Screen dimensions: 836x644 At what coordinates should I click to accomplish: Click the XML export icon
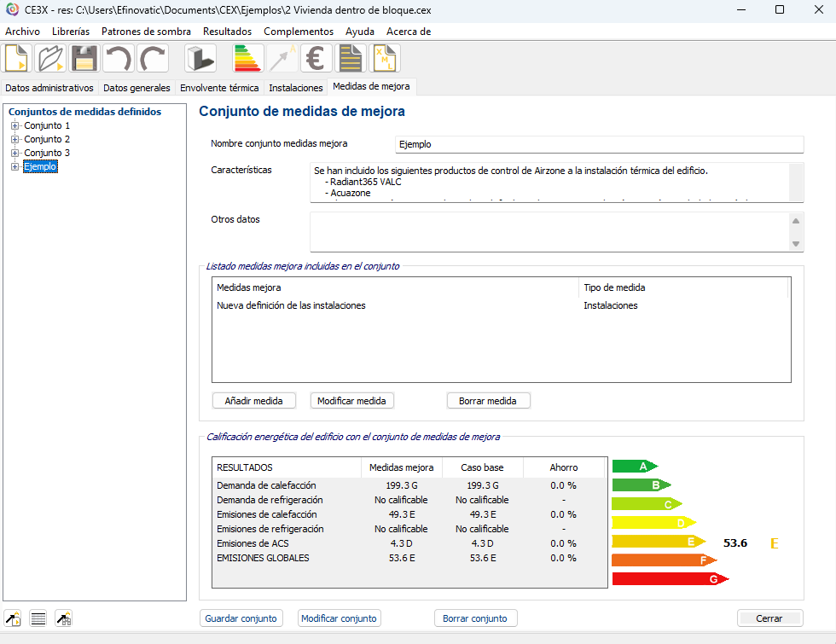pyautogui.click(x=386, y=59)
